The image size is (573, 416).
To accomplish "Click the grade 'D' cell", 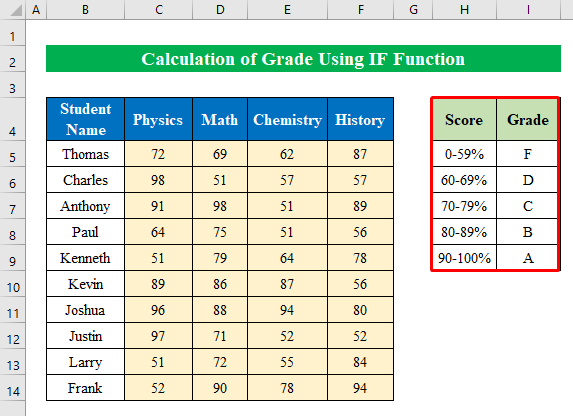I will pos(527,180).
